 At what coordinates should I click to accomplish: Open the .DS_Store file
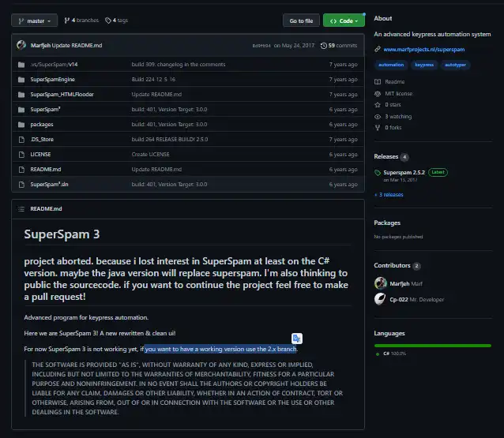click(x=42, y=140)
